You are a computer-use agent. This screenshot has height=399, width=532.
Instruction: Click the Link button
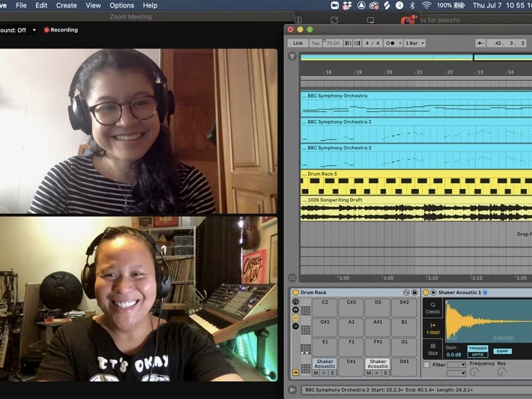click(x=297, y=43)
